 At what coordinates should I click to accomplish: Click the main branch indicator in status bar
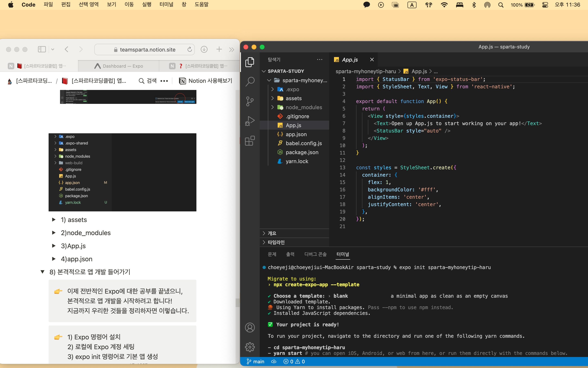coord(255,362)
